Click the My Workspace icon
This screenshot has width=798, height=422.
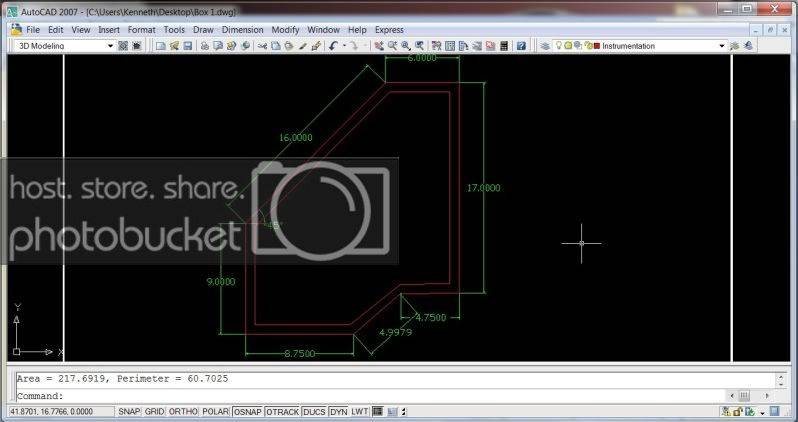click(x=136, y=46)
